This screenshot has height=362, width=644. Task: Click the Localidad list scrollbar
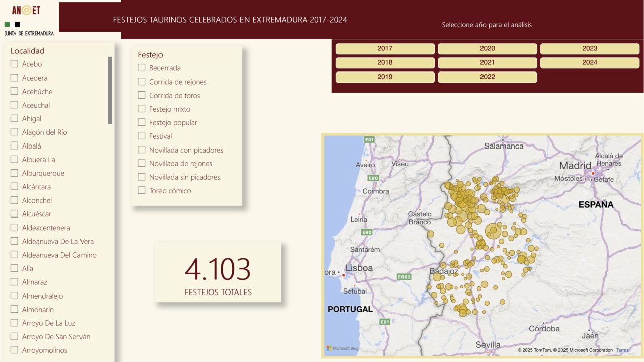click(110, 91)
